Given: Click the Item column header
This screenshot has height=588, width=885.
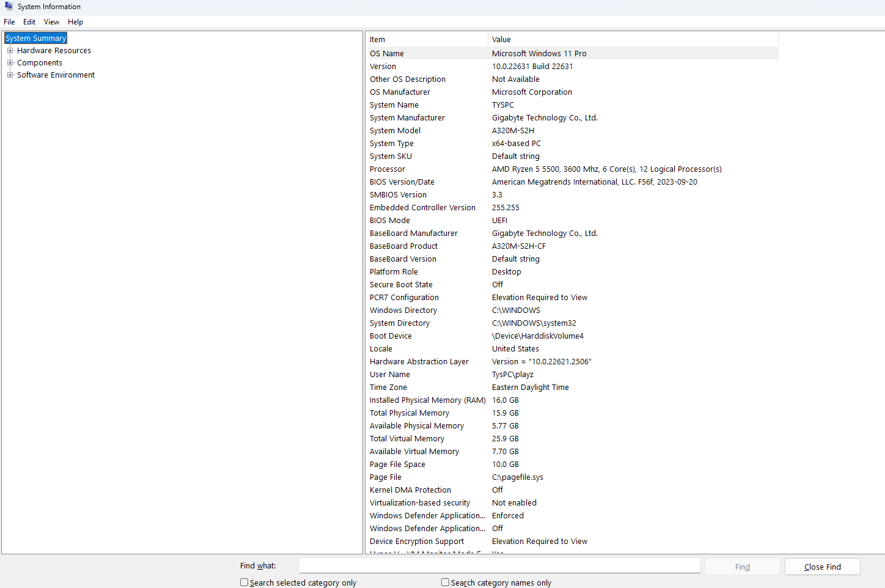Looking at the screenshot, I should point(427,40).
